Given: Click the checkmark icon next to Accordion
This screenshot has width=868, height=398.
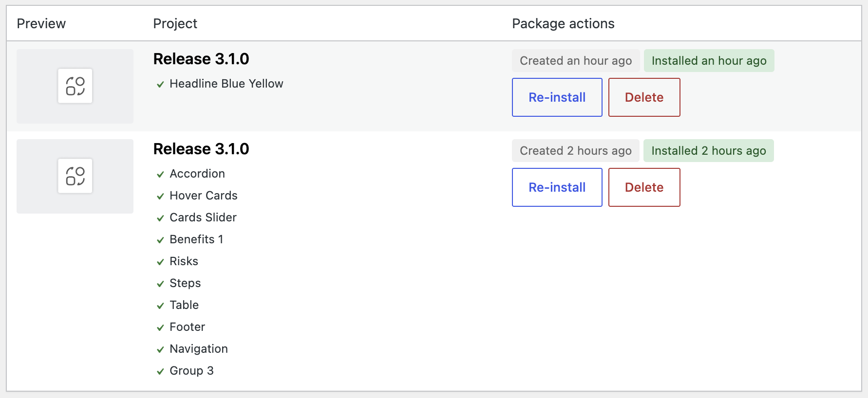Looking at the screenshot, I should pyautogui.click(x=160, y=175).
